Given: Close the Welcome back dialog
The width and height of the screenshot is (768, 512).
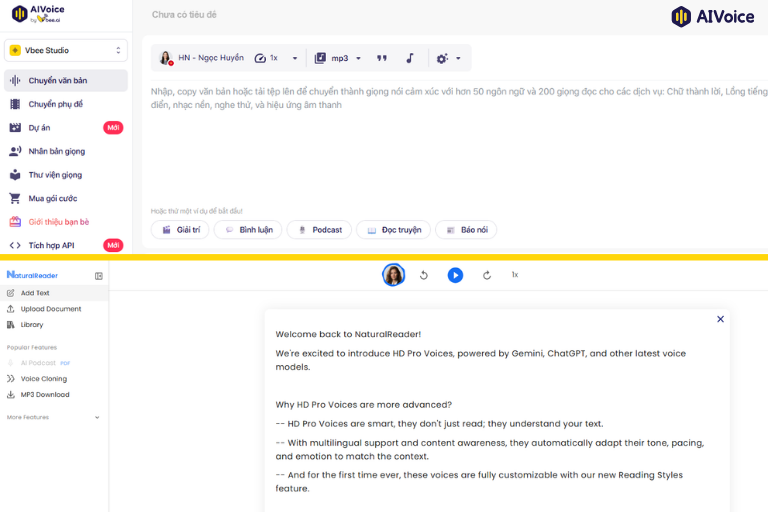Looking at the screenshot, I should [x=720, y=319].
